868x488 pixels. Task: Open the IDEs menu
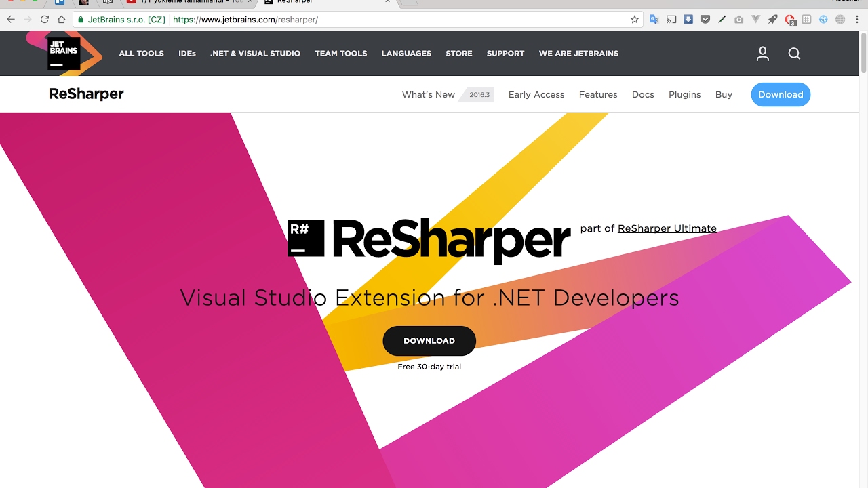pyautogui.click(x=187, y=54)
